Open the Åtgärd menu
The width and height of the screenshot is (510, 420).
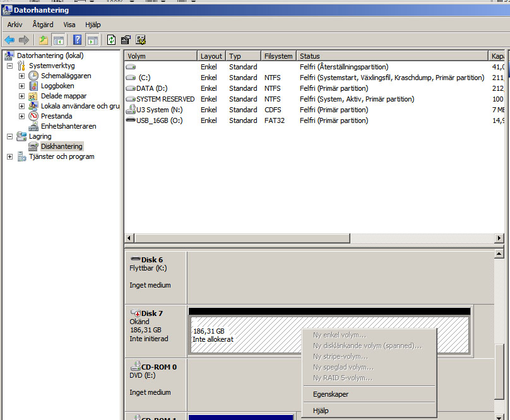pos(43,25)
